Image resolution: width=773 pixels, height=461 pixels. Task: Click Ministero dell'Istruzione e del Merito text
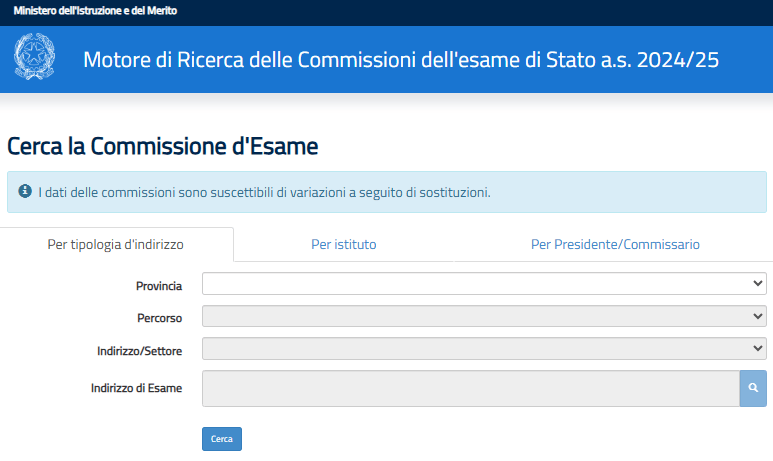[x=95, y=10]
